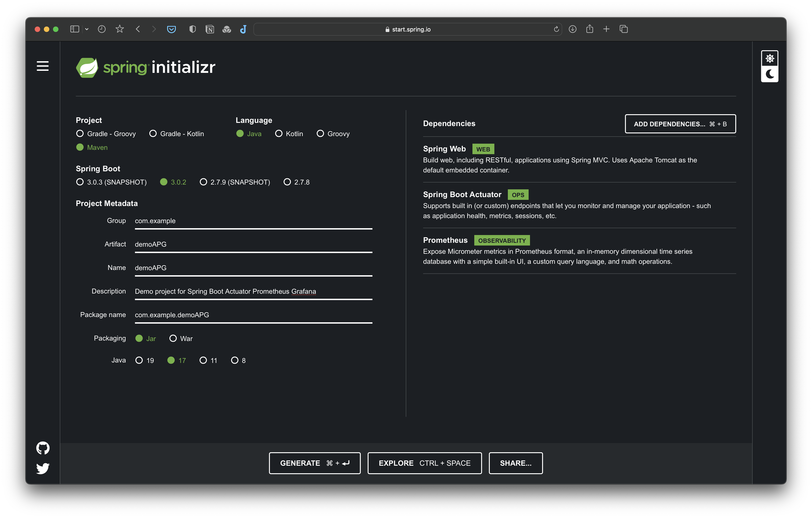This screenshot has height=518, width=812.
Task: Open the Twitter bird icon
Action: point(43,468)
